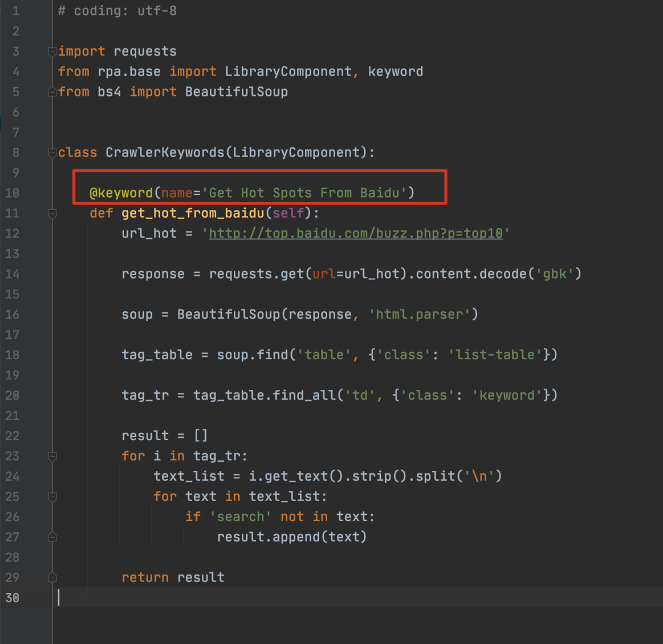Click the '# coding: utf-8' comment
The width and height of the screenshot is (663, 644).
click(117, 10)
